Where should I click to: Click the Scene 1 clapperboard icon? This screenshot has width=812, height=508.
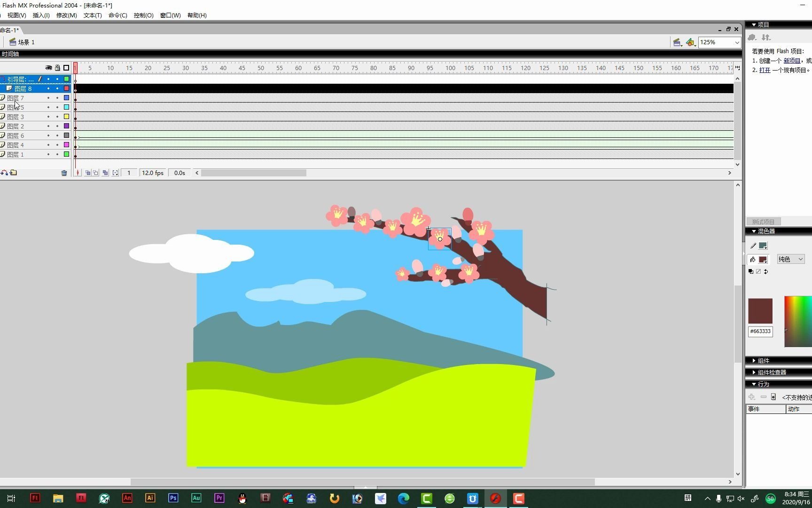click(x=13, y=42)
